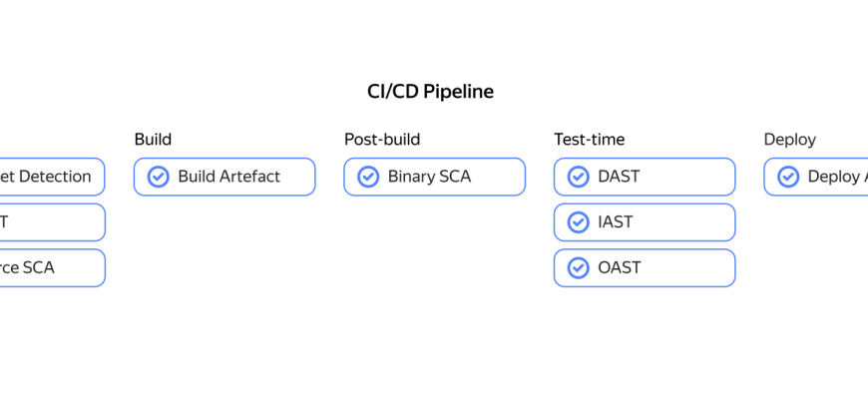Click the Build stage heading
This screenshot has height=399, width=868.
[x=153, y=140]
